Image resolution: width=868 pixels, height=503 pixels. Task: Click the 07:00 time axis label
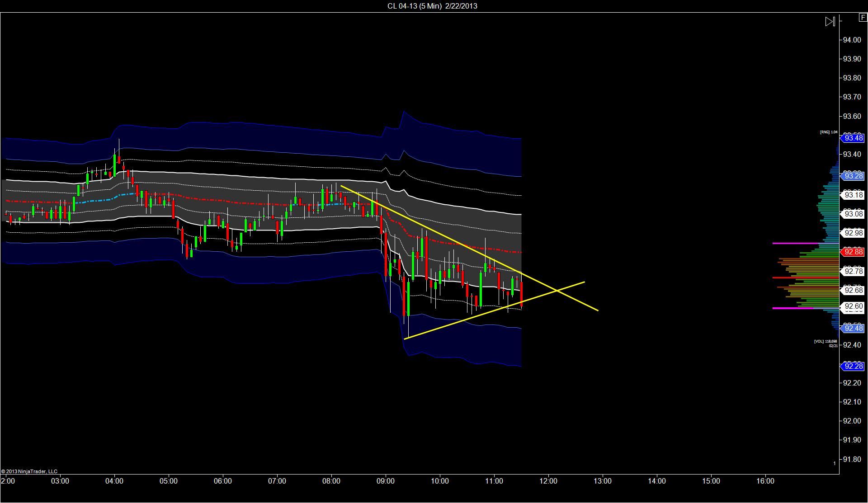tap(277, 481)
